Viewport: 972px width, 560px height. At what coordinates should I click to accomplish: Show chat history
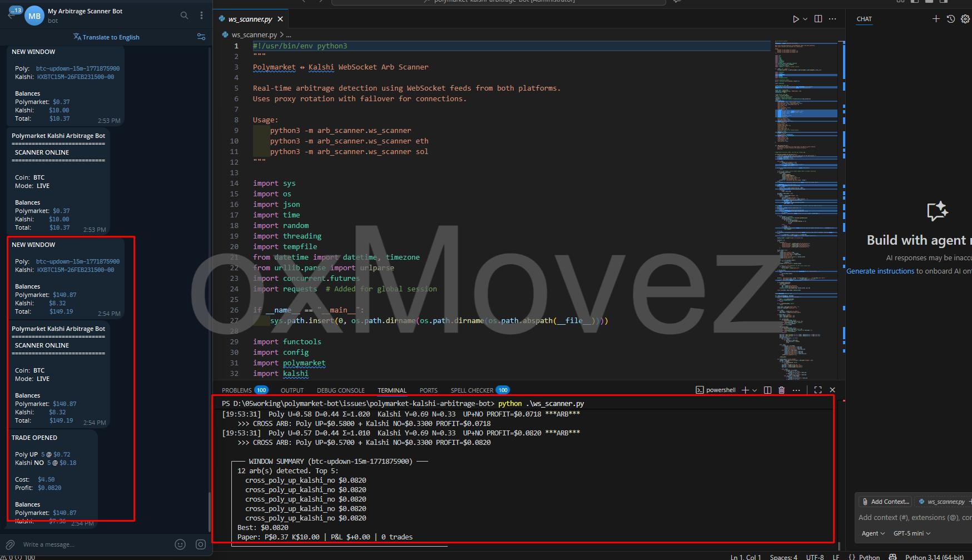[951, 19]
